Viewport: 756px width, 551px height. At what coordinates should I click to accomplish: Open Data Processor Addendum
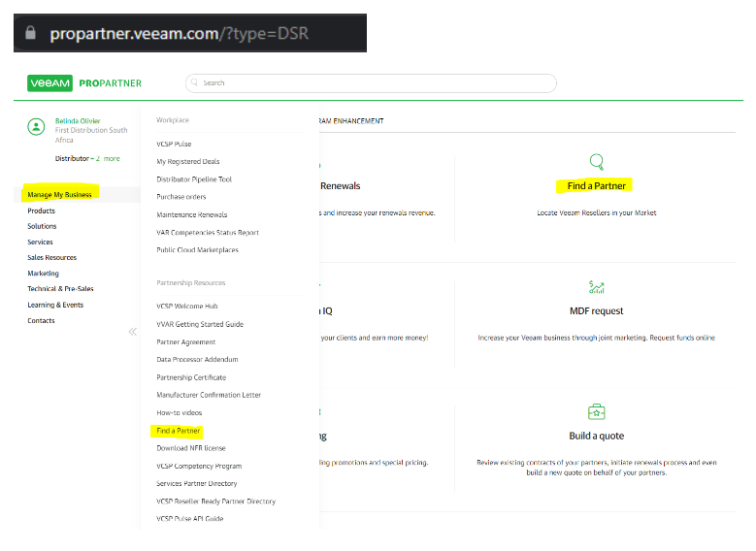(197, 359)
